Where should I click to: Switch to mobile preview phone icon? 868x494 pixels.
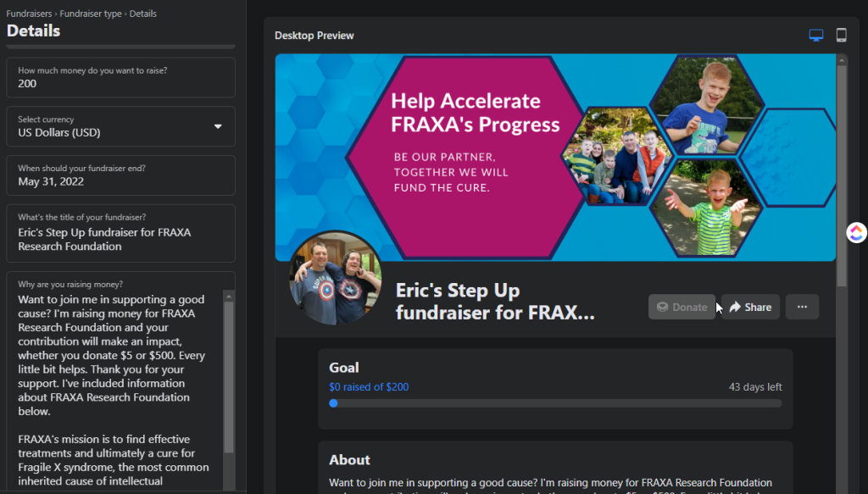(842, 36)
